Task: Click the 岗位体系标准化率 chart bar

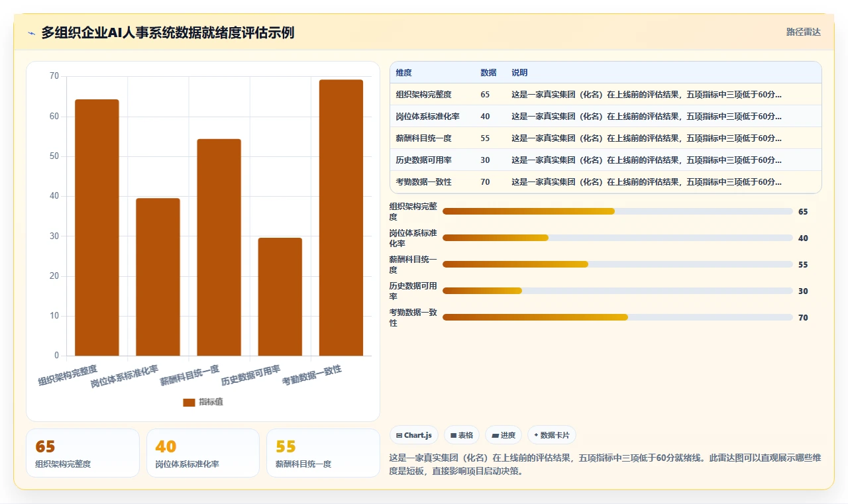Action: click(158, 277)
